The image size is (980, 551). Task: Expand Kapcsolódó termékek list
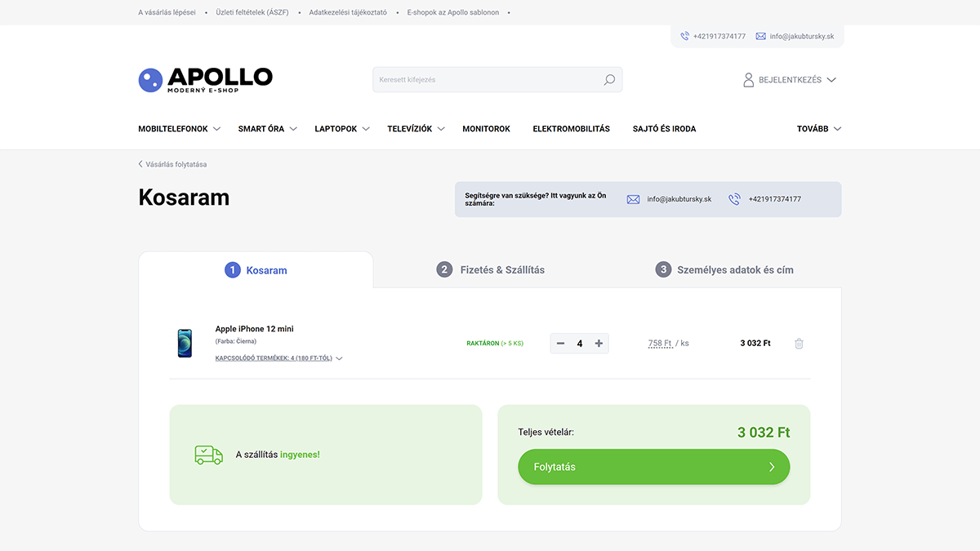pyautogui.click(x=278, y=358)
